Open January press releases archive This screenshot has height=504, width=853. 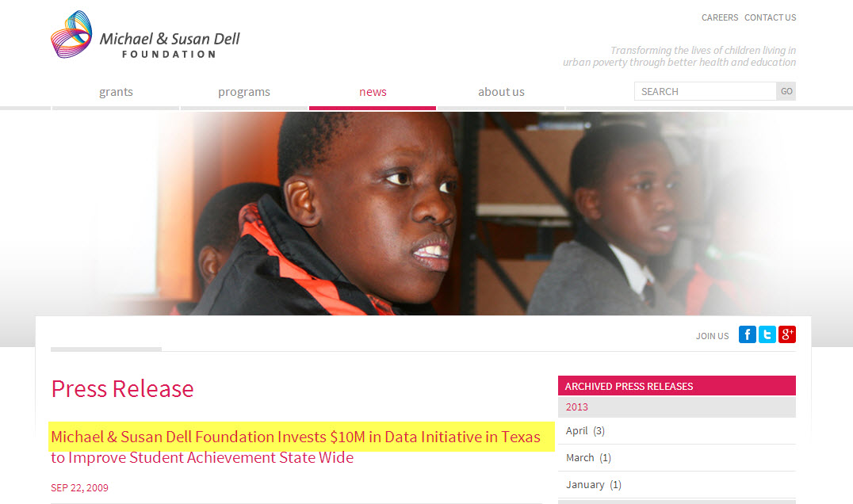pyautogui.click(x=677, y=484)
